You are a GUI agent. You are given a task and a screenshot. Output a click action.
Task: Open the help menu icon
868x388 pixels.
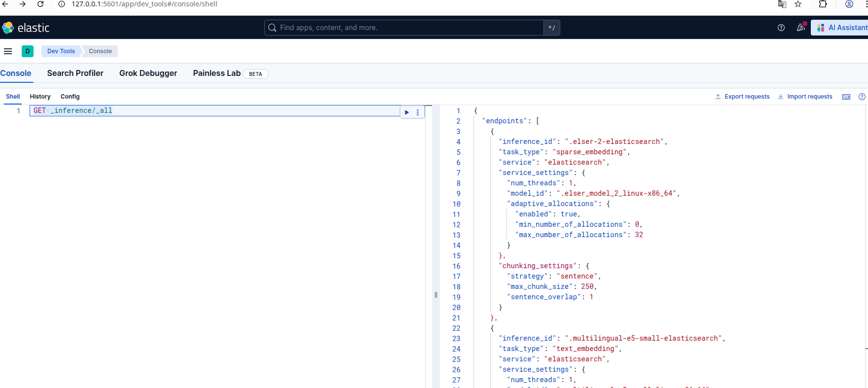click(781, 28)
